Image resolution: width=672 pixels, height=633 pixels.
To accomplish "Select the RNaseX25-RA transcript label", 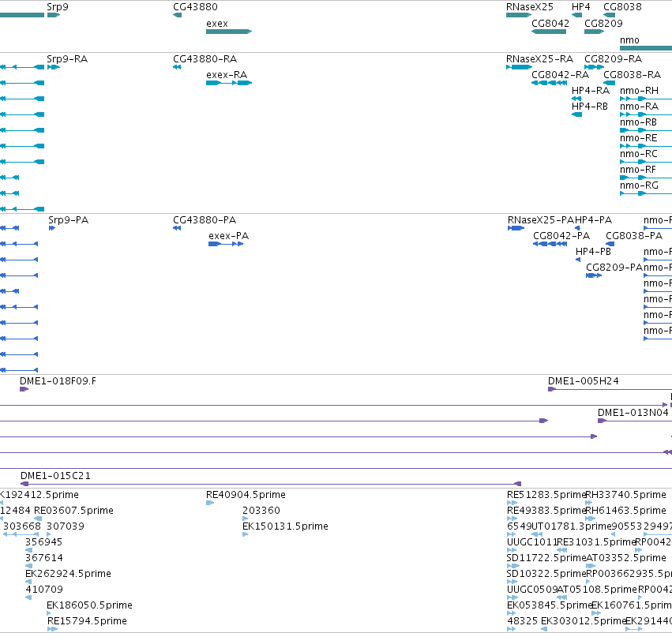I will [539, 58].
